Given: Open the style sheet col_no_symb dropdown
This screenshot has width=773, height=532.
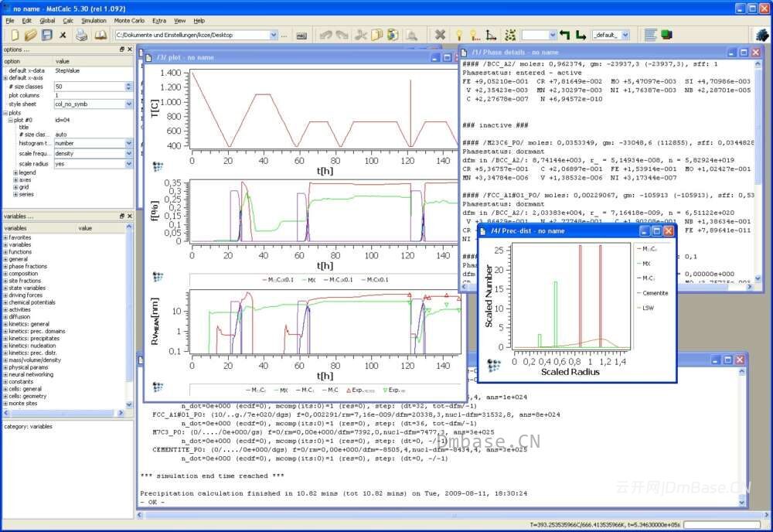Looking at the screenshot, I should click(x=128, y=104).
